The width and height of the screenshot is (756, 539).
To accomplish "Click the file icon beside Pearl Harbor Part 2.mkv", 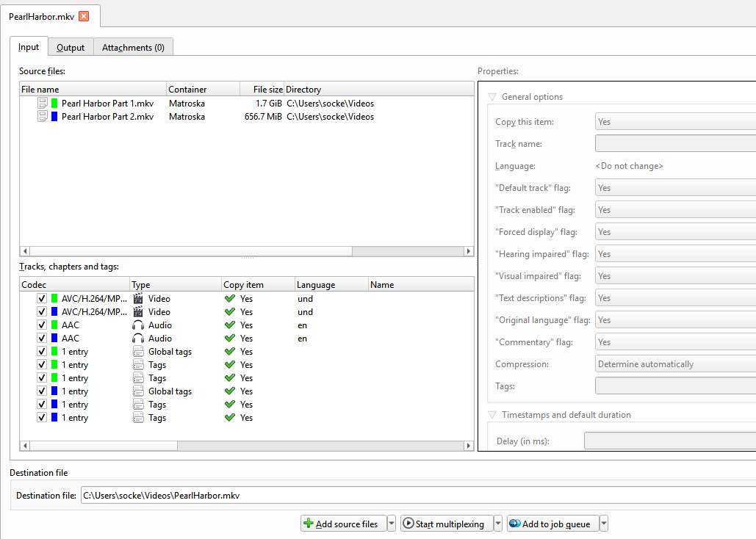I will pyautogui.click(x=43, y=117).
